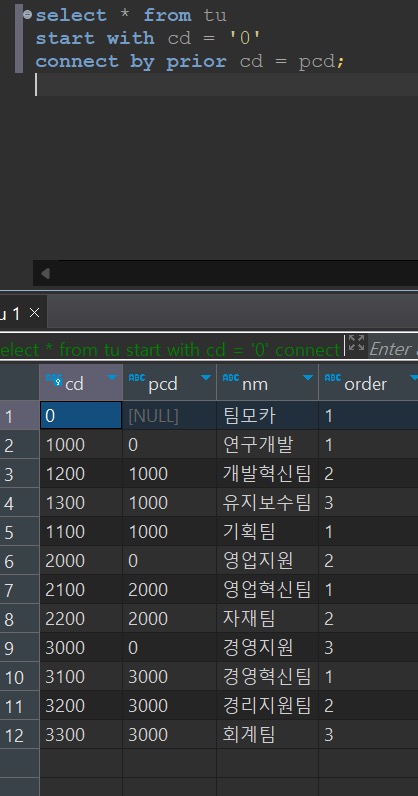Select the order column header
The width and height of the screenshot is (418, 796).
click(368, 383)
